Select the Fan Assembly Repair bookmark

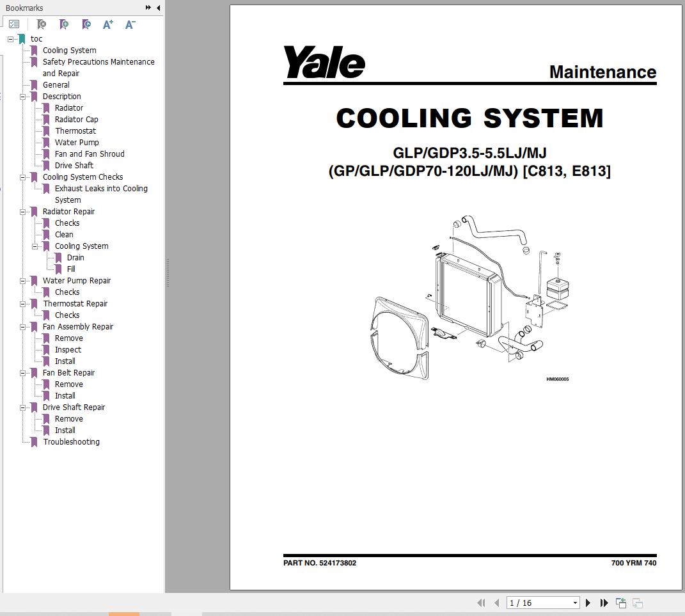click(x=78, y=327)
